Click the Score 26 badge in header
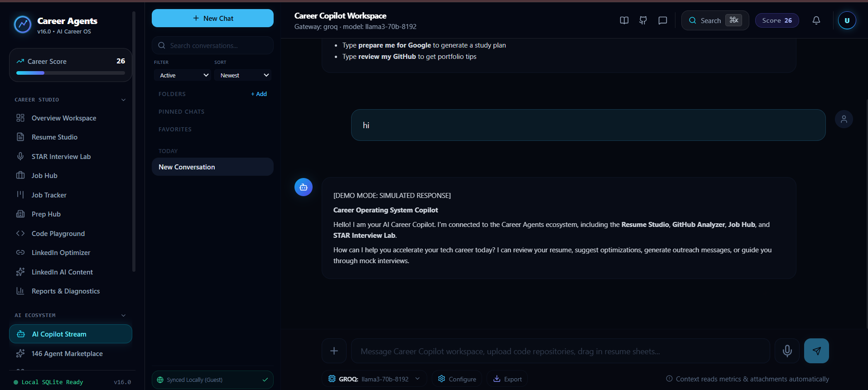This screenshot has width=868, height=390. (777, 20)
